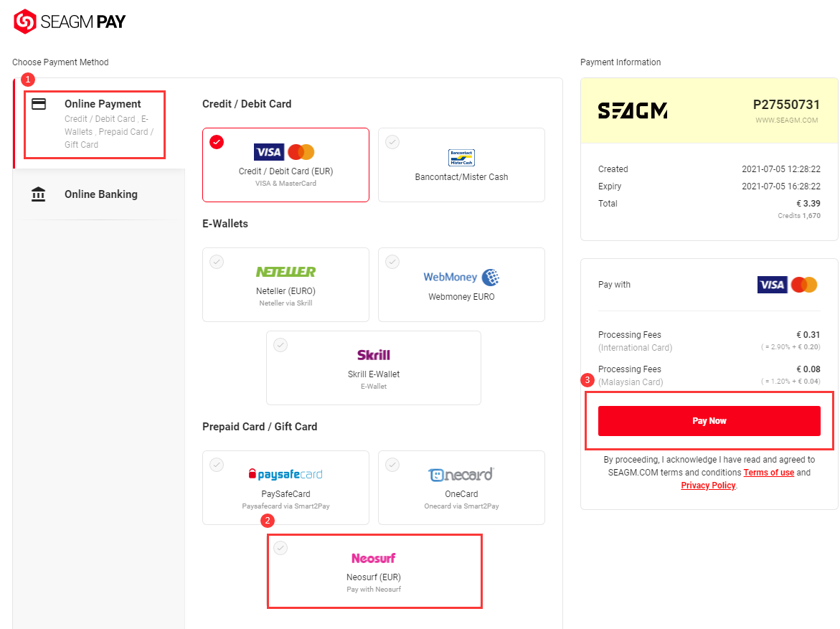The image size is (840, 629).
Task: Click the Pay Now button
Action: coord(709,420)
